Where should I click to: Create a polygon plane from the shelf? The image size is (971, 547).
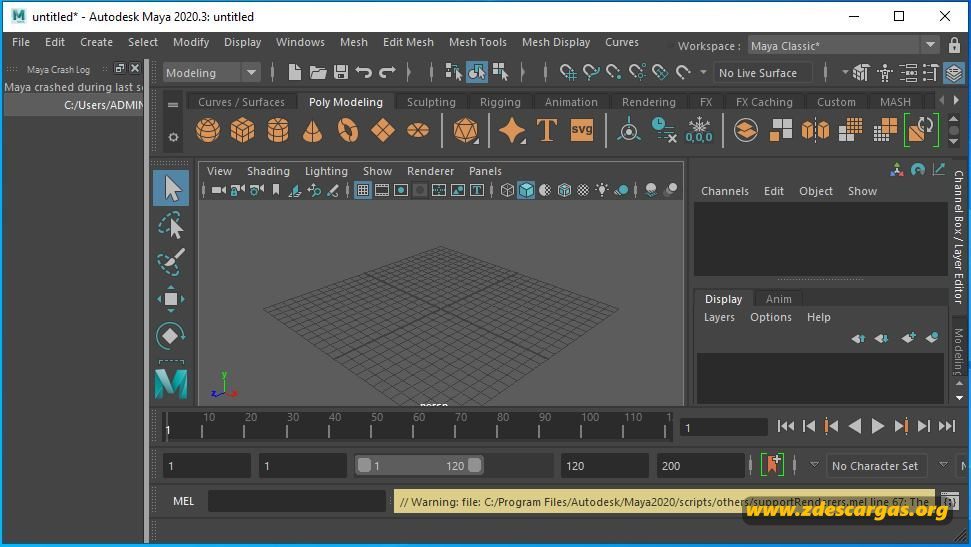click(x=383, y=130)
